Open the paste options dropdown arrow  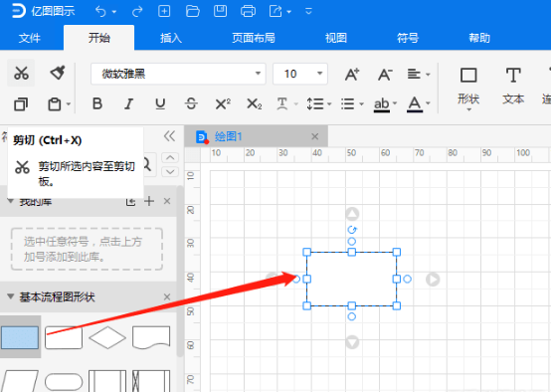coord(69,104)
